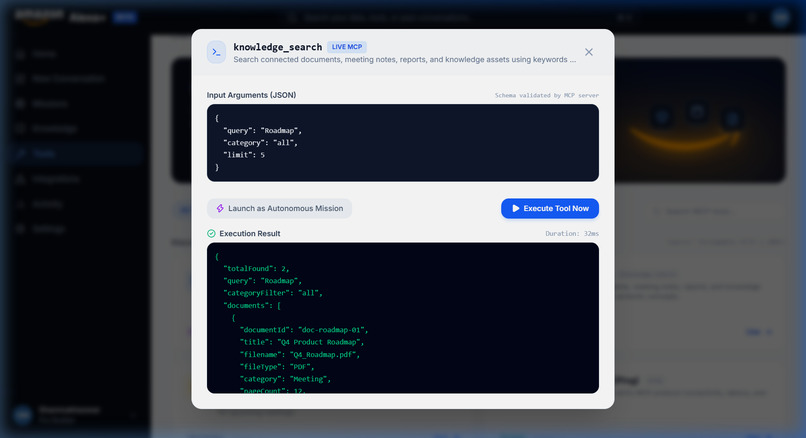
Task: Click the LIVE MCP badge
Action: click(x=347, y=47)
